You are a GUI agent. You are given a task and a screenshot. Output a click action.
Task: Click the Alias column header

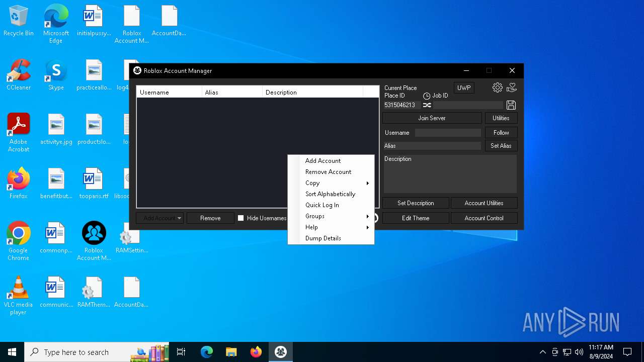pos(232,92)
